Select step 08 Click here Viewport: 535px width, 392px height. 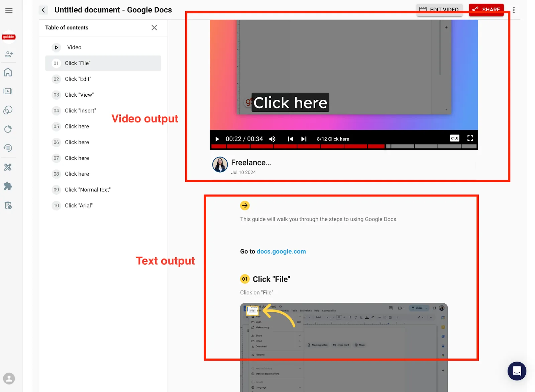[x=103, y=174]
